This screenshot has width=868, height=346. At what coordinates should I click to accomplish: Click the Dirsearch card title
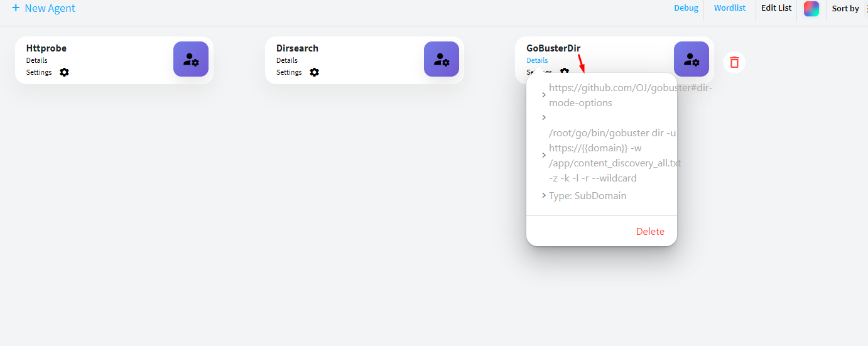[x=297, y=48]
